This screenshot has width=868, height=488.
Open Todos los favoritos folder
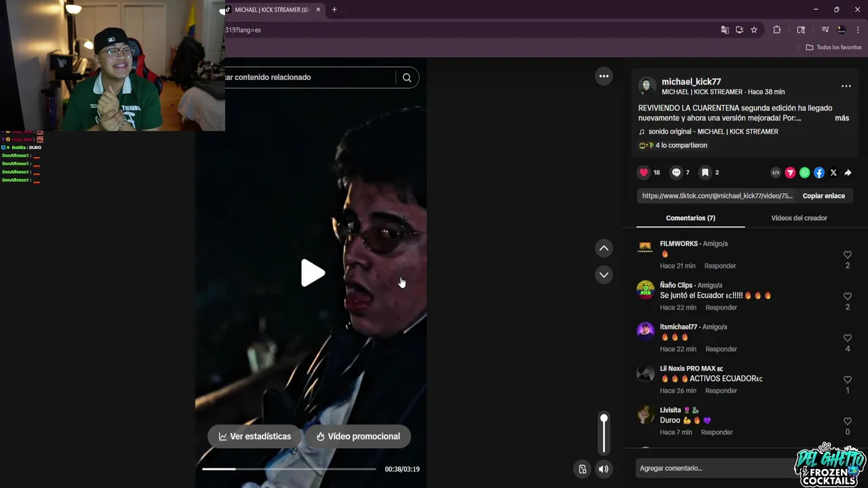(x=833, y=47)
